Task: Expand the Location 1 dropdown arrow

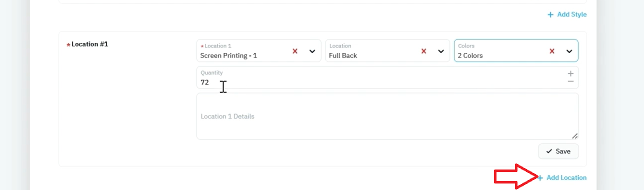Action: (312, 51)
